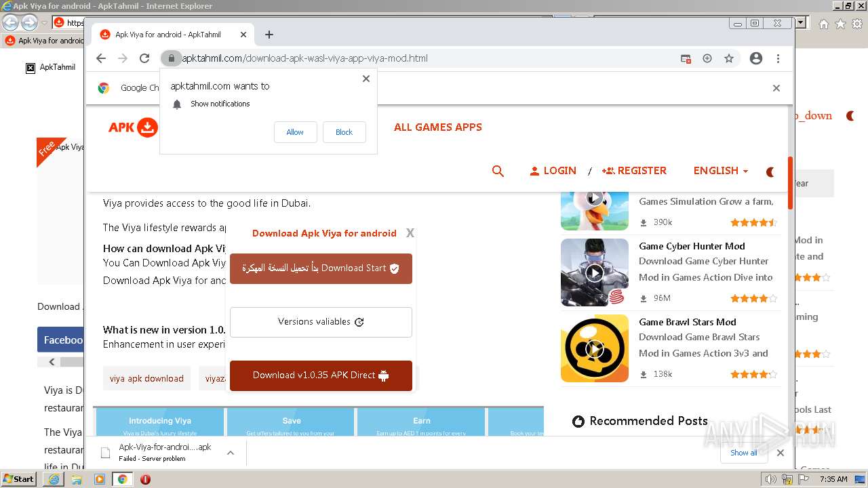Open ALL GAMES APPS menu
This screenshot has height=488, width=868.
438,127
